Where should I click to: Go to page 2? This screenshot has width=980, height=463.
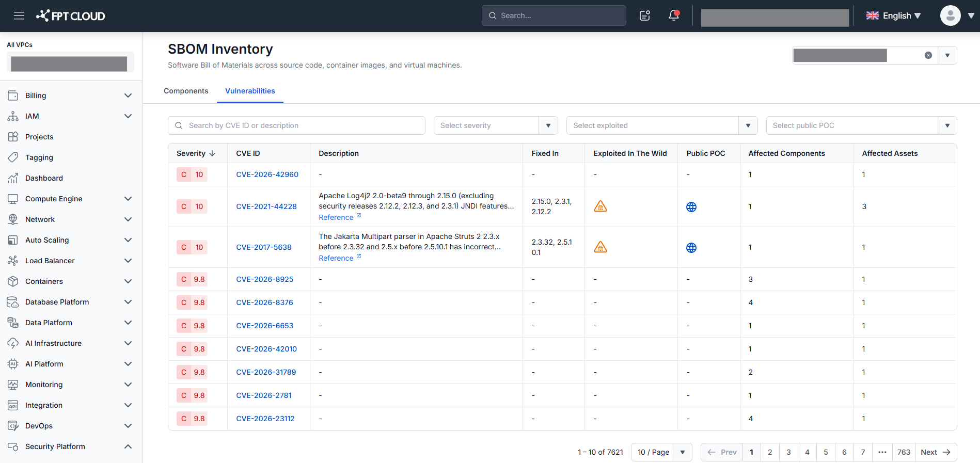click(x=770, y=452)
